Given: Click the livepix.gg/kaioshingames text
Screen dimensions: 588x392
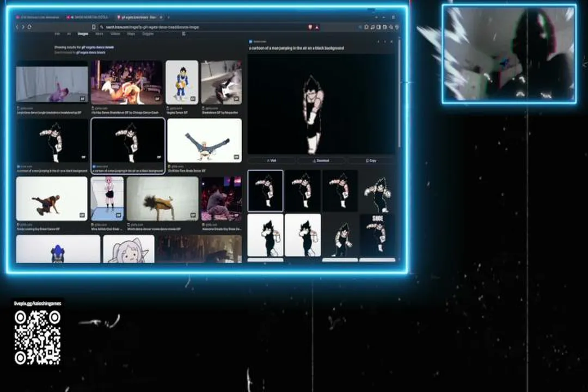Looking at the screenshot, I should click(x=37, y=303).
